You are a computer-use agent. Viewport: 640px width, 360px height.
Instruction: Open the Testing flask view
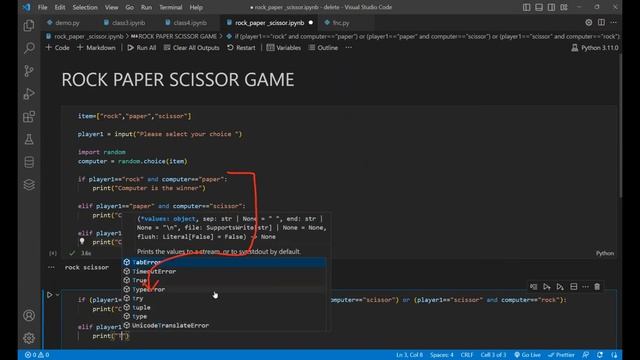(x=29, y=140)
